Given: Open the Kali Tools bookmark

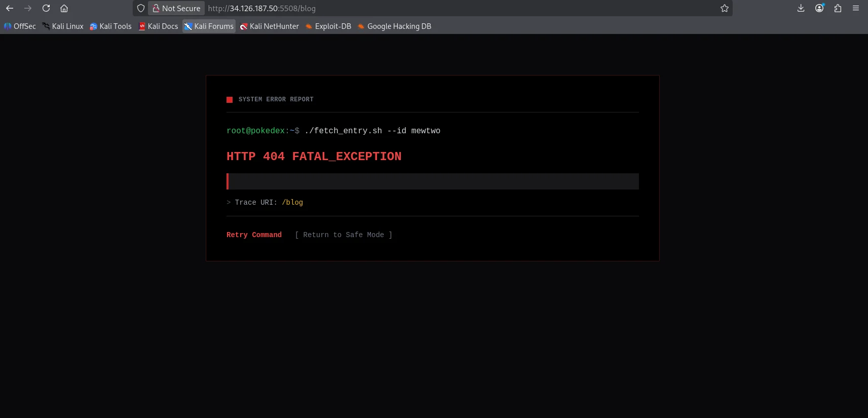Looking at the screenshot, I should click(x=110, y=26).
